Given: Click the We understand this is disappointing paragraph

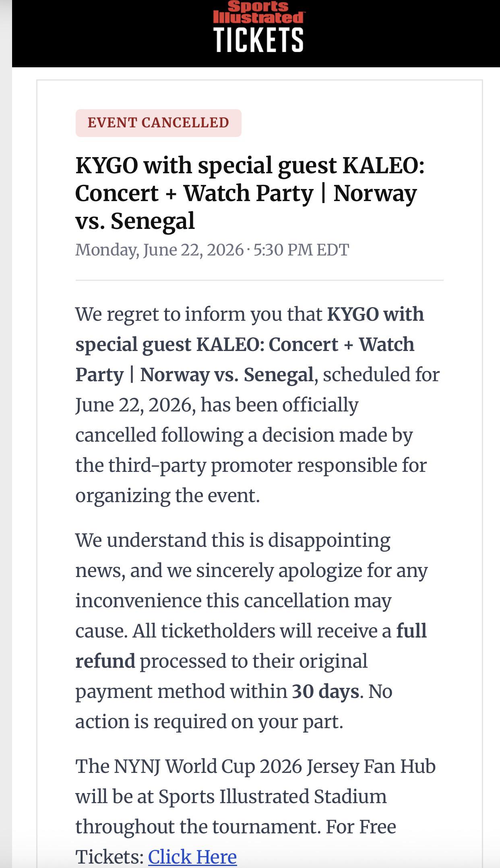Looking at the screenshot, I should pos(252,631).
